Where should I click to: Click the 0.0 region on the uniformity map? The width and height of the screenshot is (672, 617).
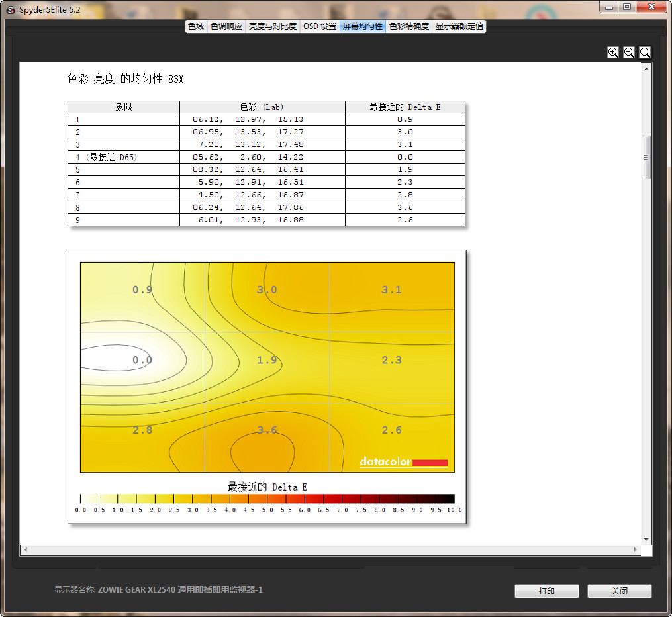coord(142,360)
